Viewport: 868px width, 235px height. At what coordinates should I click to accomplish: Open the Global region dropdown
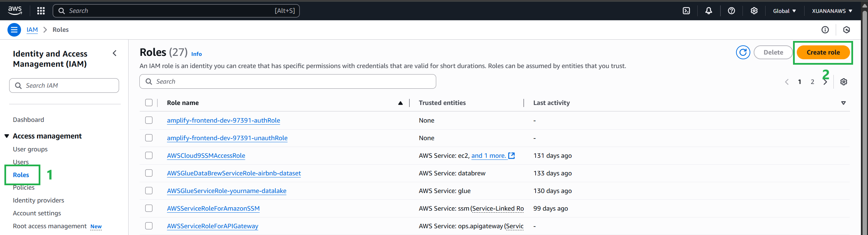tap(784, 11)
